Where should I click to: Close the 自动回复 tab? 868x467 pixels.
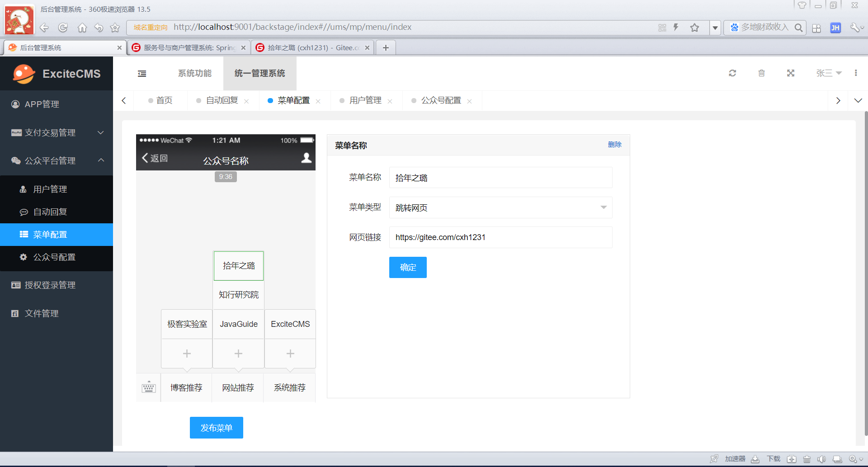coord(246,101)
